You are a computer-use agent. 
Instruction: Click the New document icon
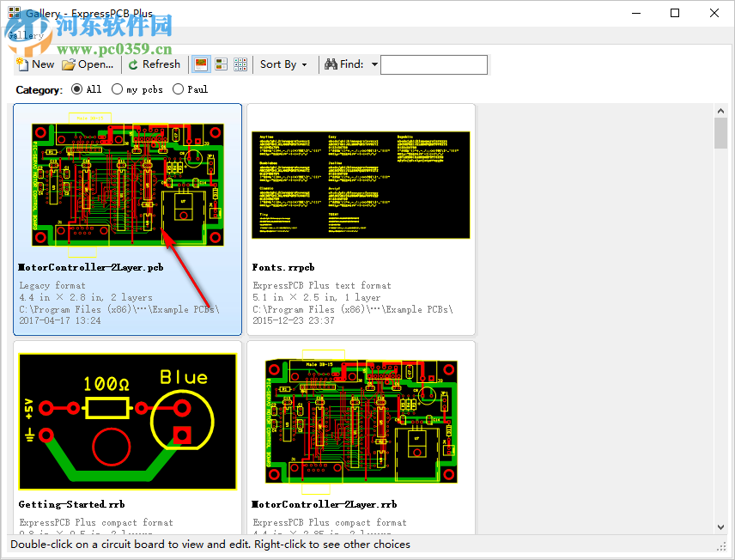(22, 64)
